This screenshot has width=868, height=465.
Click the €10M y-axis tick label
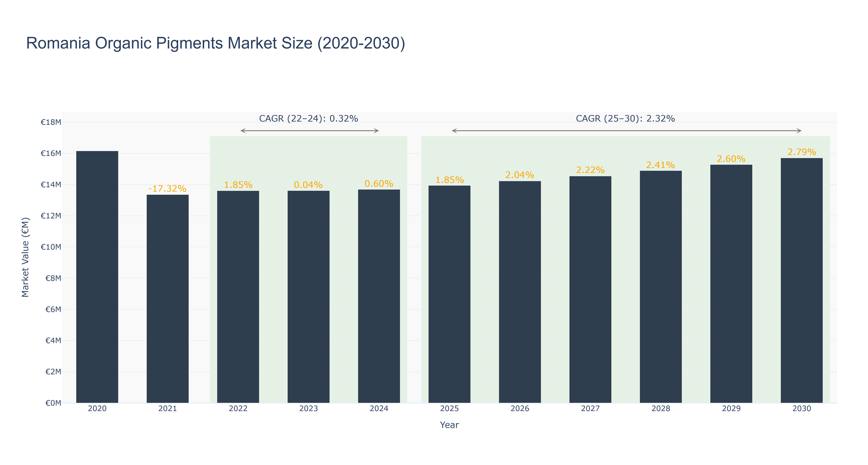51,247
